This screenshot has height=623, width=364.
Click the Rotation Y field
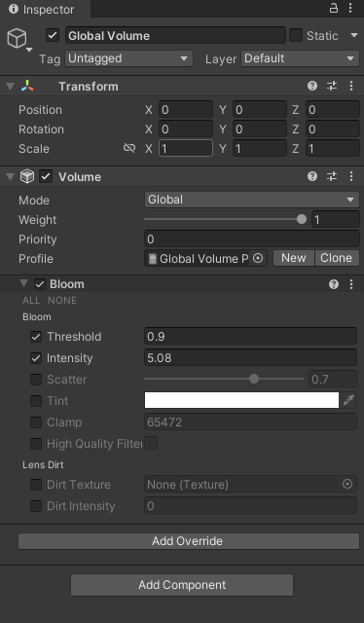pyautogui.click(x=260, y=129)
